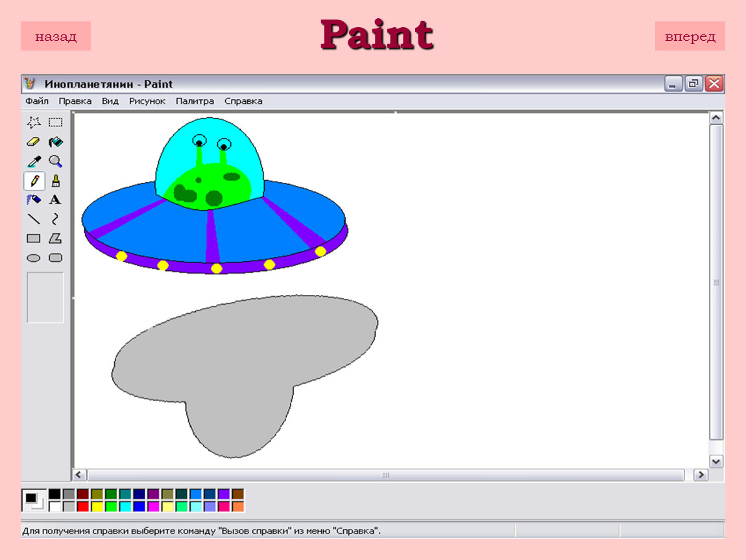Click the foreground/background color indicator box
This screenshot has height=560, width=746.
(34, 500)
